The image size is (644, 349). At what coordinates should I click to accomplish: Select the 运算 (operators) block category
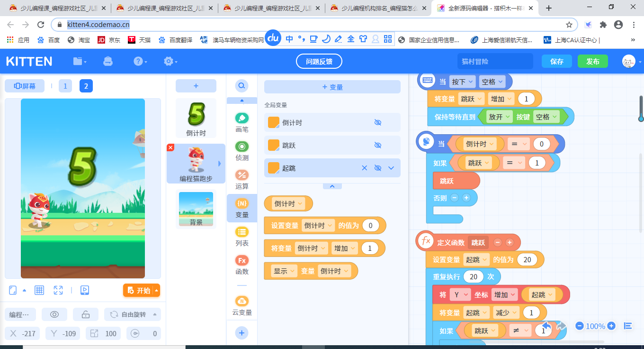point(242,179)
